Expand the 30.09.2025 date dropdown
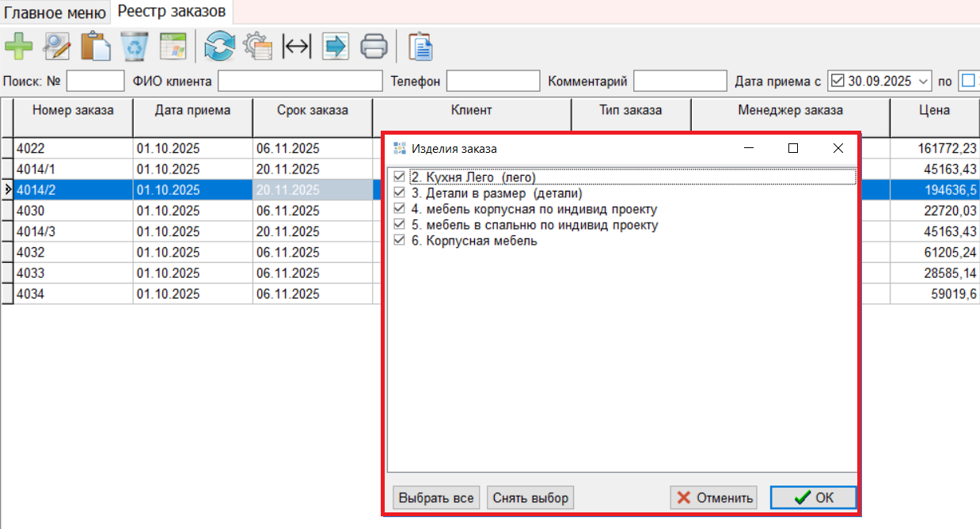Screen dimensions: 980x529 pyautogui.click(x=924, y=81)
